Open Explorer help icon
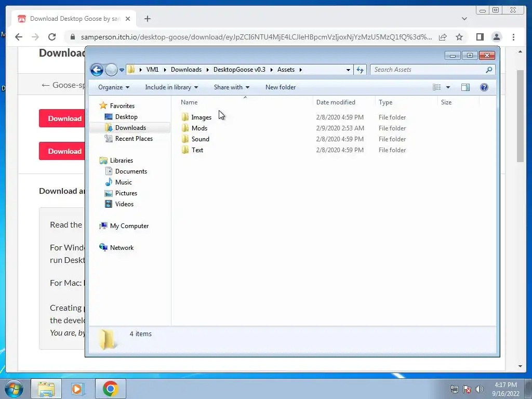 [x=484, y=87]
